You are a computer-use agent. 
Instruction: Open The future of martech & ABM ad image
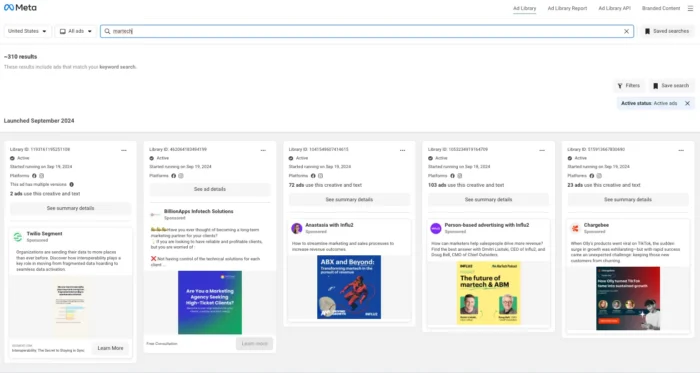click(488, 293)
